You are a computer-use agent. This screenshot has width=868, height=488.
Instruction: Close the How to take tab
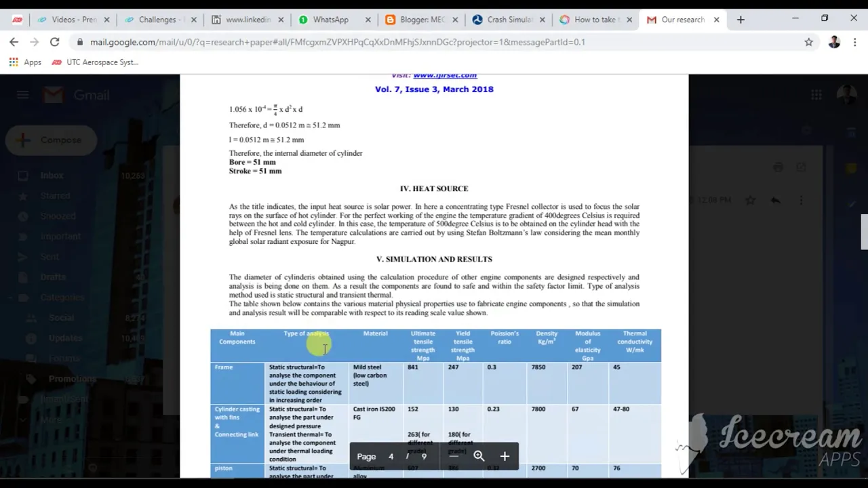coord(629,20)
